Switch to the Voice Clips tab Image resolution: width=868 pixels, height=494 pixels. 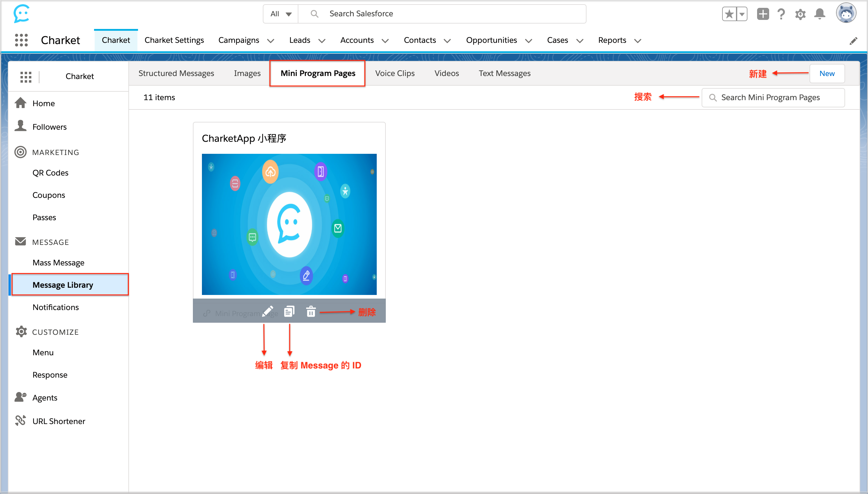tap(395, 73)
